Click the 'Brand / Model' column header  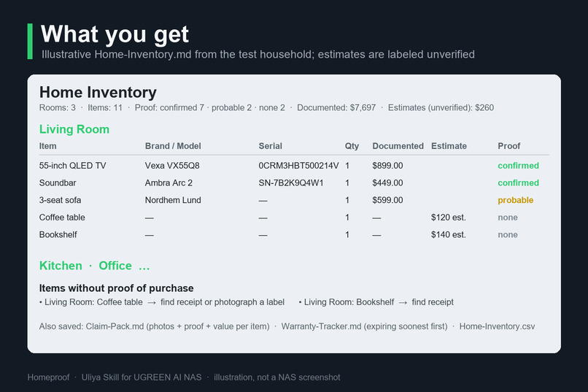(173, 146)
